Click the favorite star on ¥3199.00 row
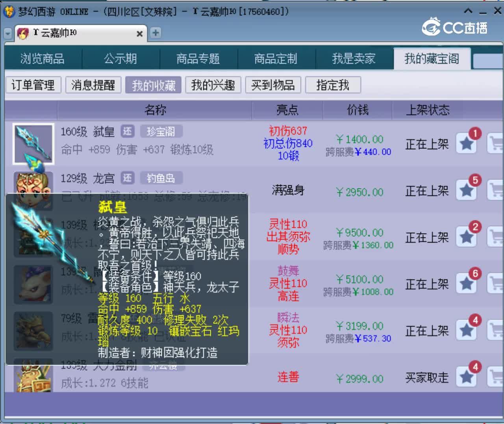The image size is (504, 424). [467, 330]
